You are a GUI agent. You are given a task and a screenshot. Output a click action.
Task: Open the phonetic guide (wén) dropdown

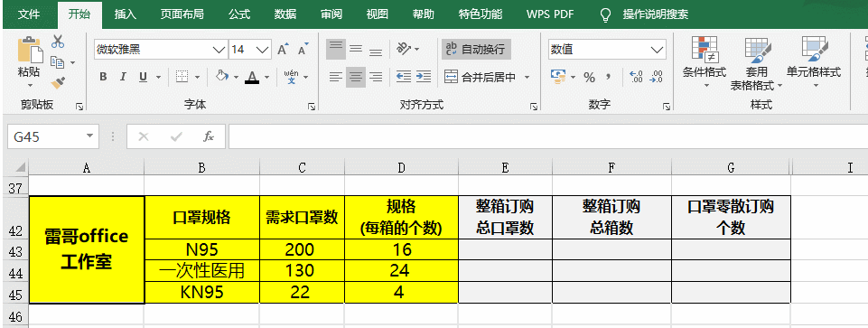305,77
